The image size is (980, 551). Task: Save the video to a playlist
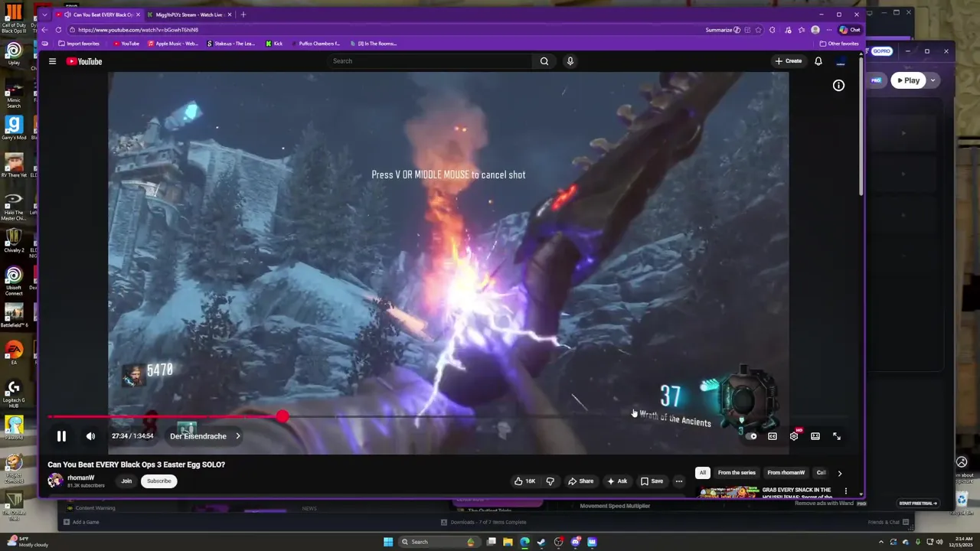point(652,481)
